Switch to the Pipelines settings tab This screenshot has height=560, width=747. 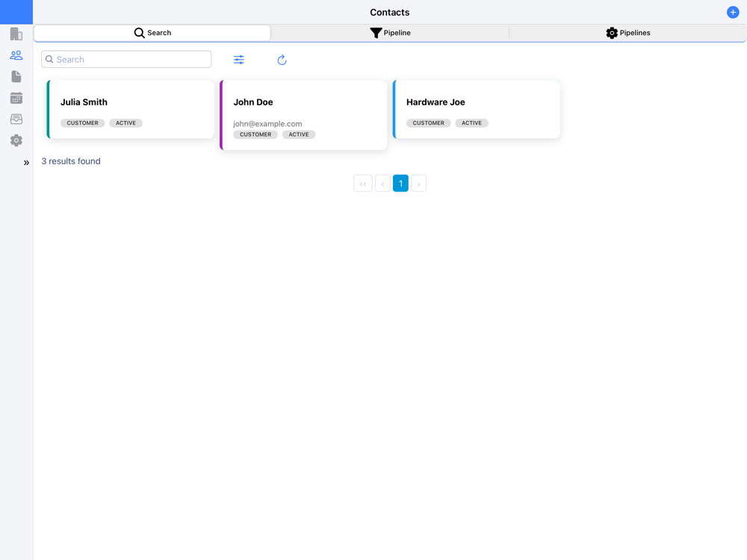[x=628, y=33]
